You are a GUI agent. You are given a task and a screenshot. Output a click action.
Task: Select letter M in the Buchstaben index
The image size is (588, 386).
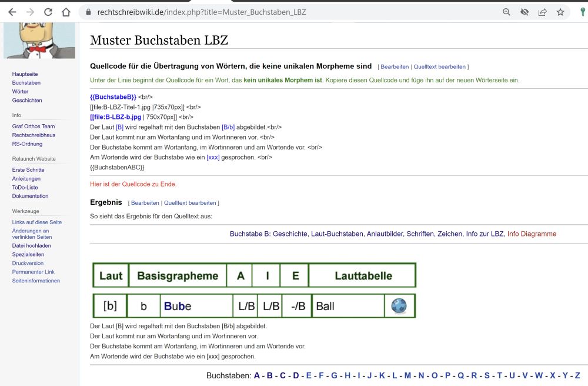pos(407,375)
